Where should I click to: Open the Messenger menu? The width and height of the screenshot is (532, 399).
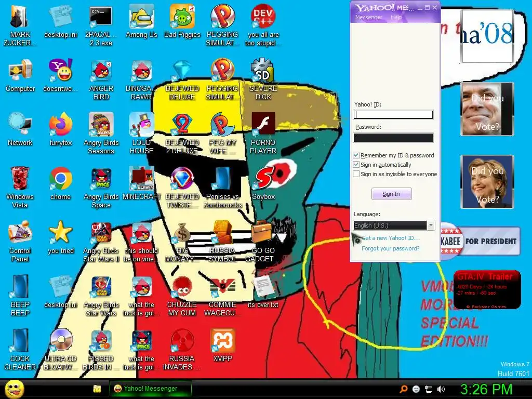coord(369,17)
